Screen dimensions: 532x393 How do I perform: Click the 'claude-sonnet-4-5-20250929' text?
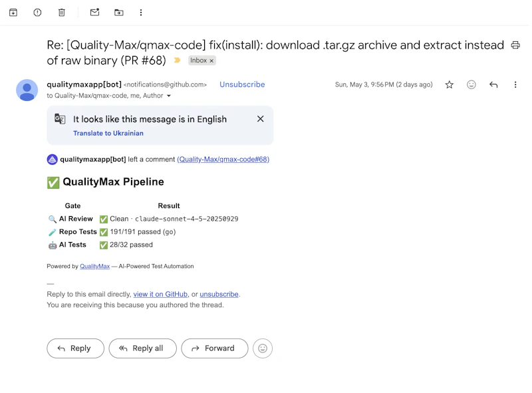click(187, 219)
